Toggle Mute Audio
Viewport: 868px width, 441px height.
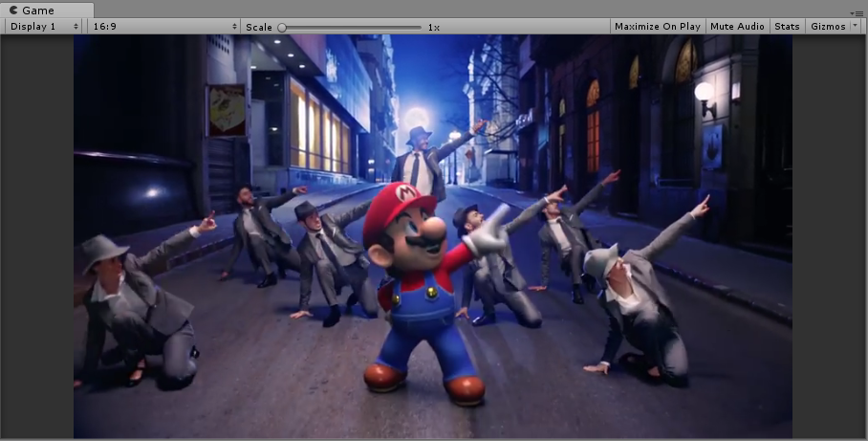(737, 26)
